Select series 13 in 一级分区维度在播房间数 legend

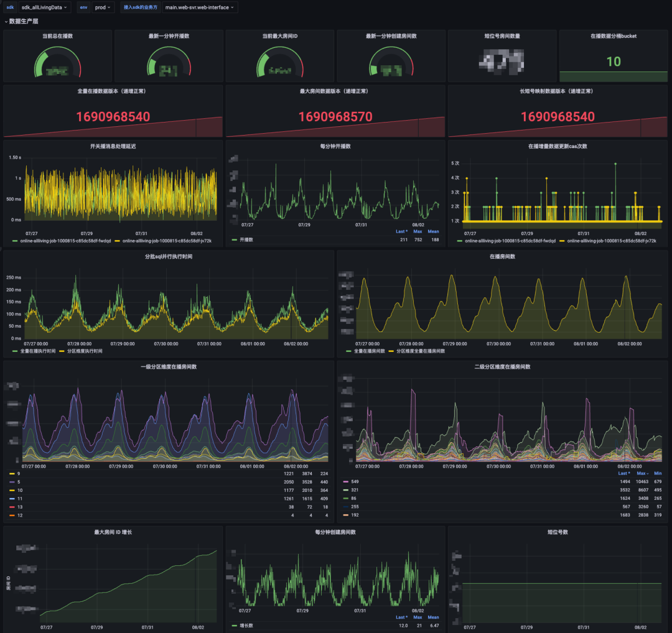click(20, 507)
